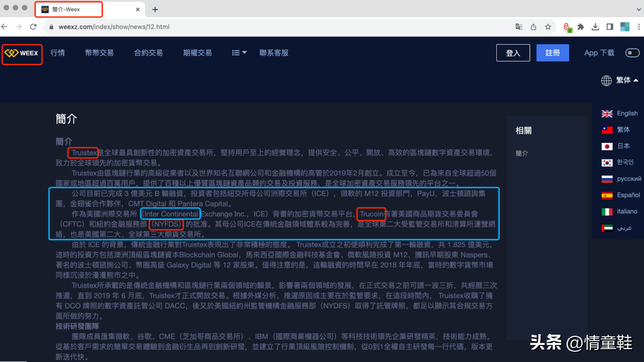Open the 行情 market page

pos(57,53)
